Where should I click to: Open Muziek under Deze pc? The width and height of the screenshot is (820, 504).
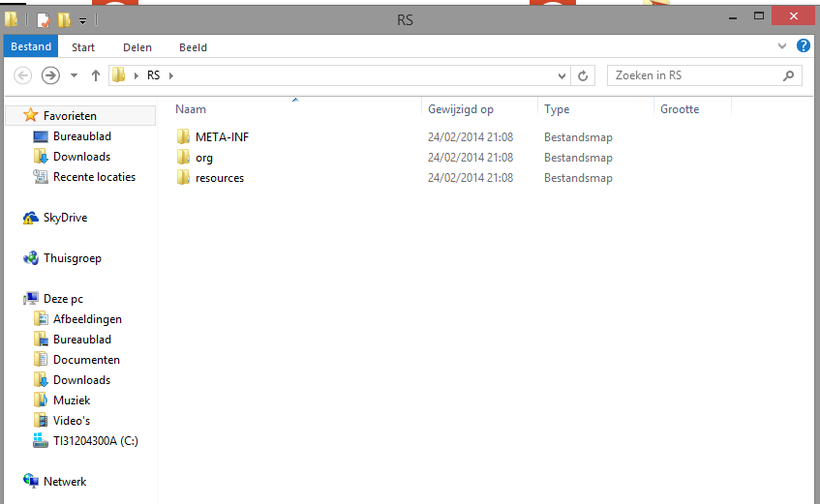tap(72, 400)
